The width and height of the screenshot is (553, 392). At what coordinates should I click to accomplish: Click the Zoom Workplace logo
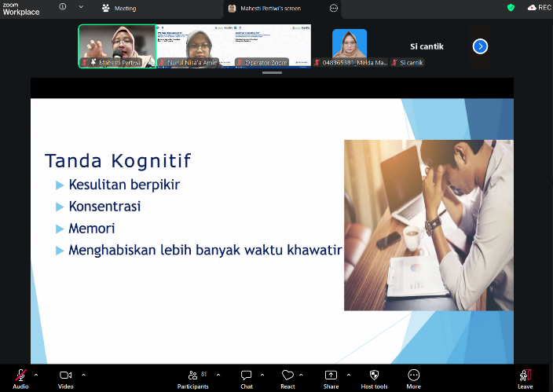pyautogui.click(x=20, y=9)
